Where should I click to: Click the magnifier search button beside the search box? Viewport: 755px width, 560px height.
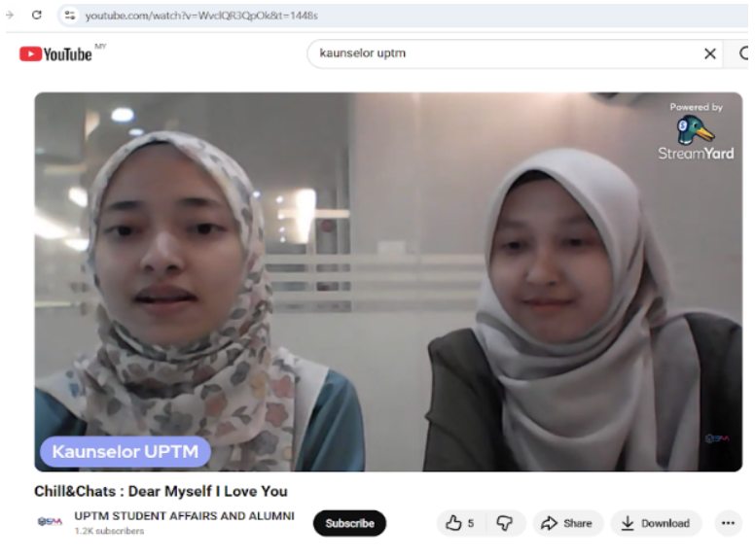(x=743, y=53)
